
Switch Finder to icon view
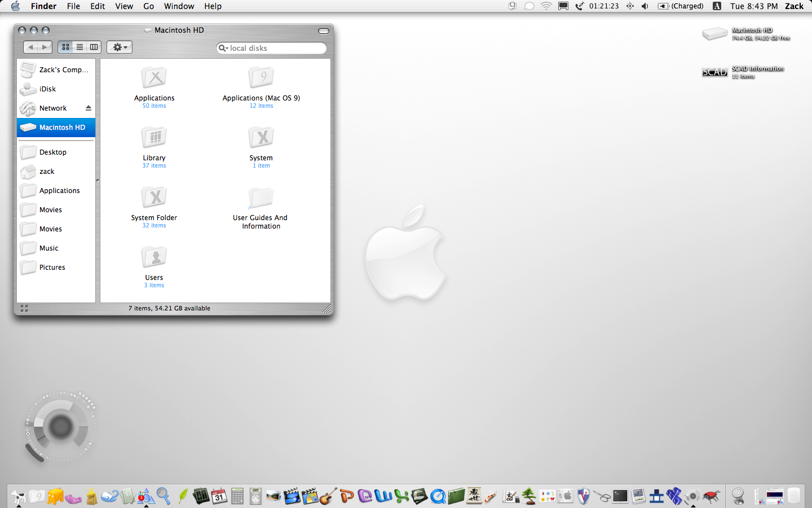[x=65, y=47]
